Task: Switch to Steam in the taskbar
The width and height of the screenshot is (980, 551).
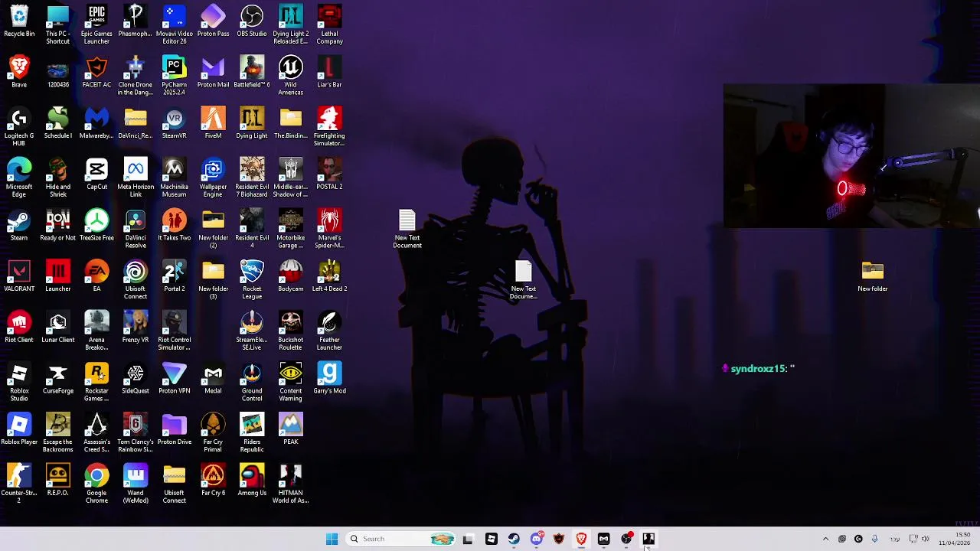Action: point(514,539)
